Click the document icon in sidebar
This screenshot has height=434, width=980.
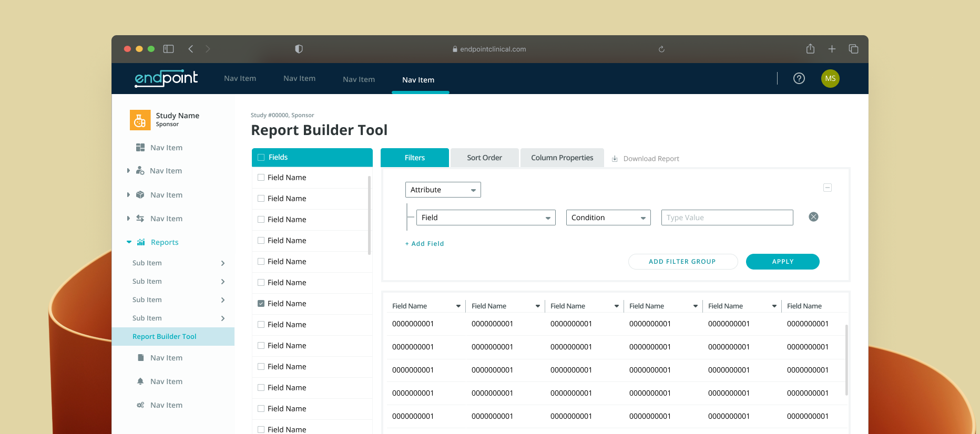tap(140, 358)
